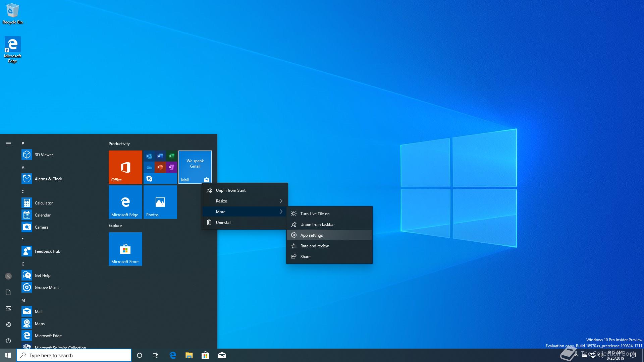The height and width of the screenshot is (362, 644).
Task: Open Task View on taskbar
Action: [x=156, y=355]
